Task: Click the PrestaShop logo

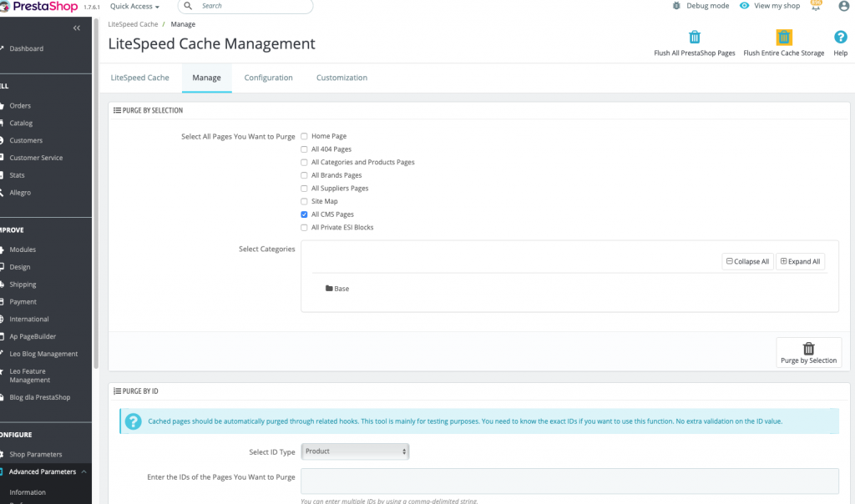Action: pyautogui.click(x=40, y=7)
